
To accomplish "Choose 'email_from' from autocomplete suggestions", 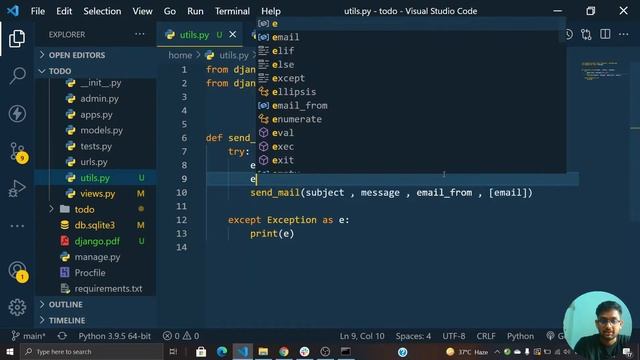I will click(x=411, y=105).
